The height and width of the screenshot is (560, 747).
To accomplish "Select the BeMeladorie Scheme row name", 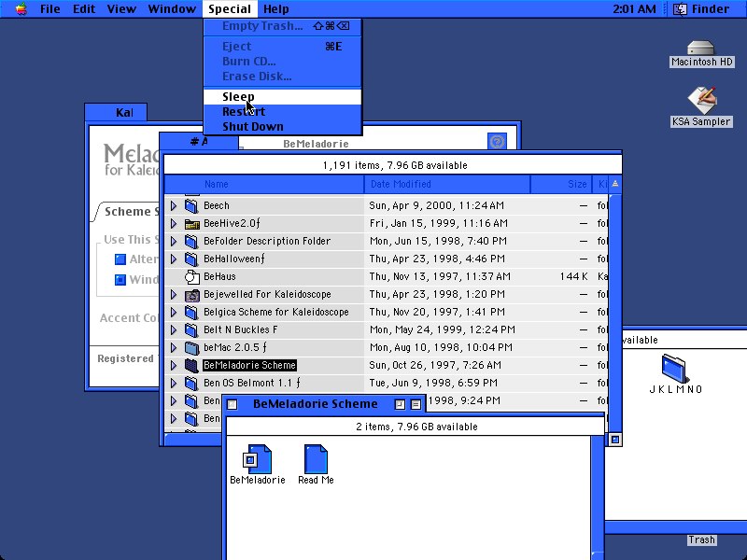I will pos(249,365).
